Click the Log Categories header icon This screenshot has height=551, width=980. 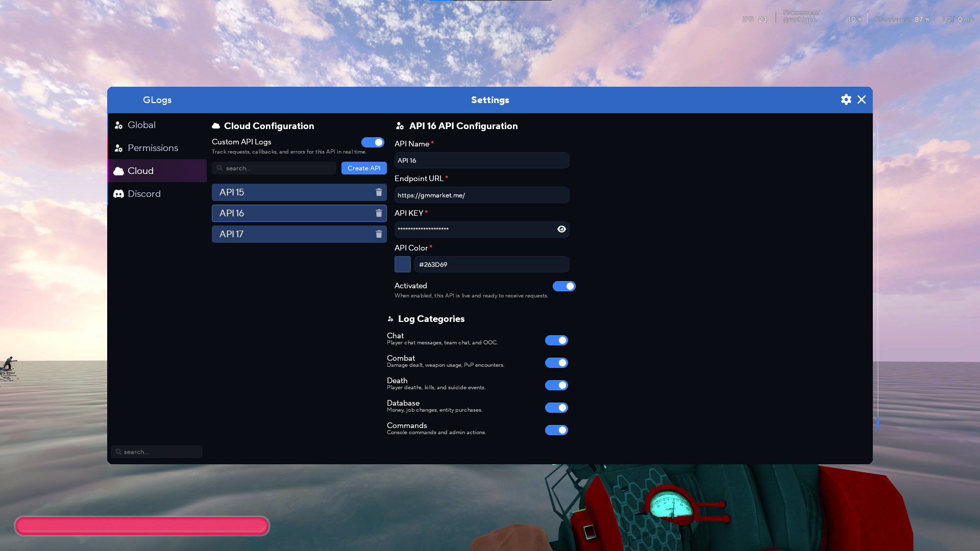(390, 319)
